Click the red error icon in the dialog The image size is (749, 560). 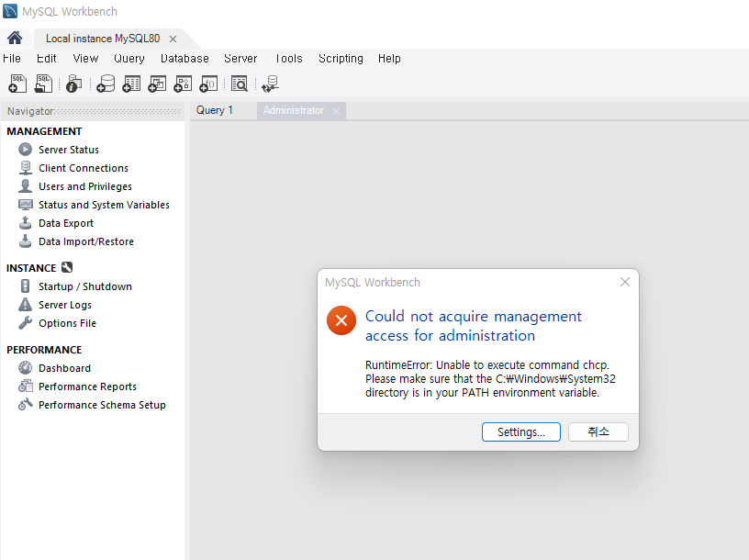click(341, 320)
